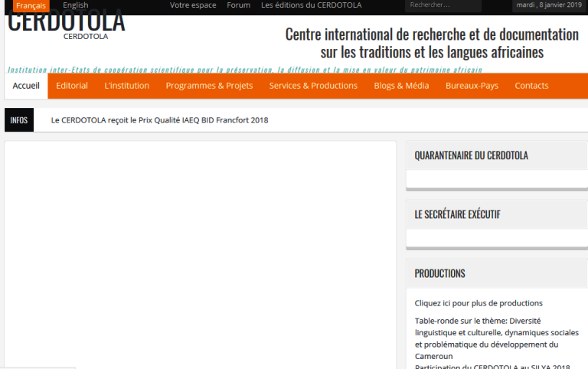Screen dimensions: 588x369
Task: Open the L'institution menu
Action: click(x=127, y=86)
